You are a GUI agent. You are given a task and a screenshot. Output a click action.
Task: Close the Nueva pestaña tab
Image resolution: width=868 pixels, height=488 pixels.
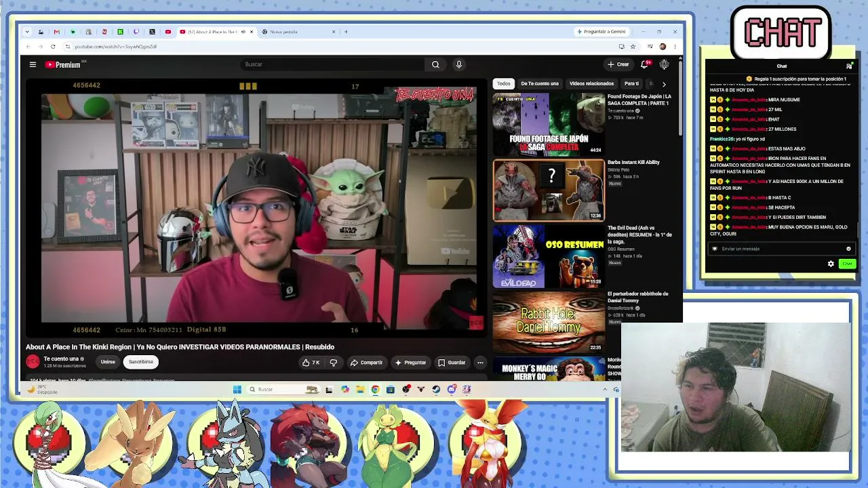tap(334, 32)
